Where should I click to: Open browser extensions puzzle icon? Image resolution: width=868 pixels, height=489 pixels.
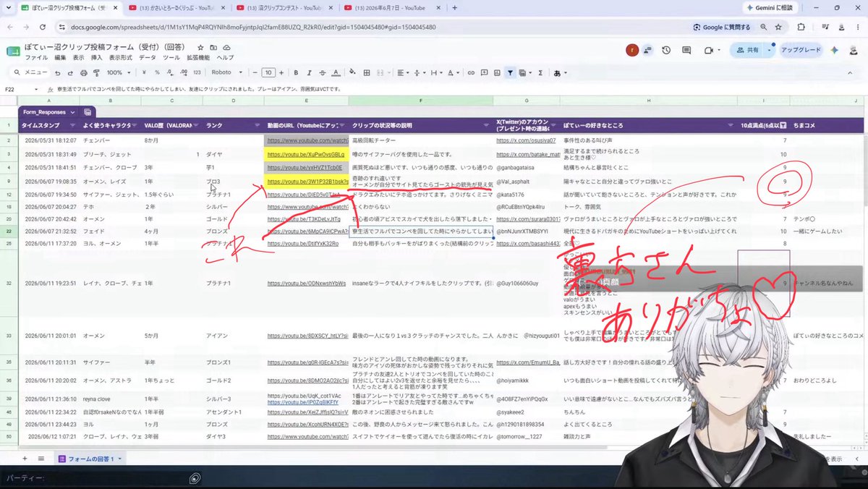801,27
